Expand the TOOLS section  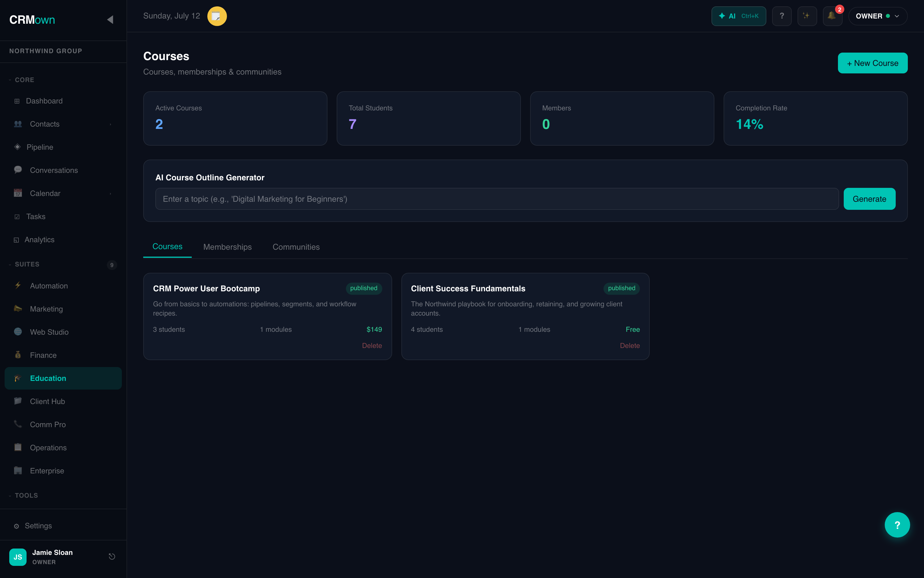coord(23,495)
